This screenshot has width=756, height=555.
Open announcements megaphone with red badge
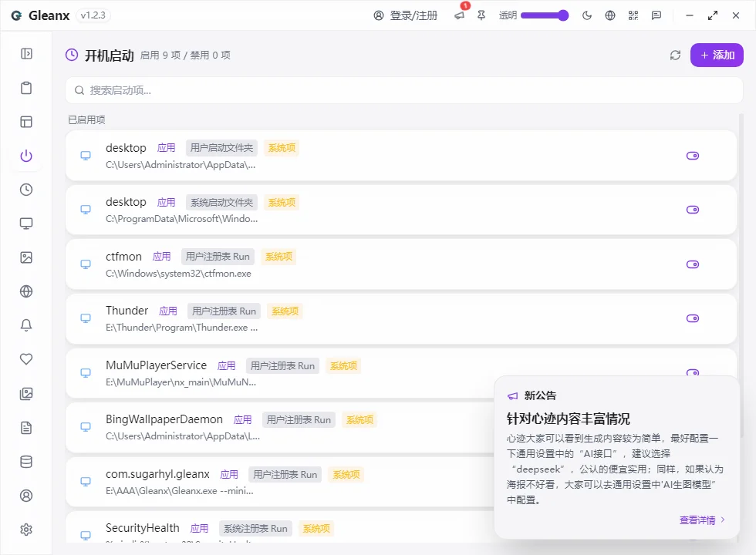pos(460,15)
